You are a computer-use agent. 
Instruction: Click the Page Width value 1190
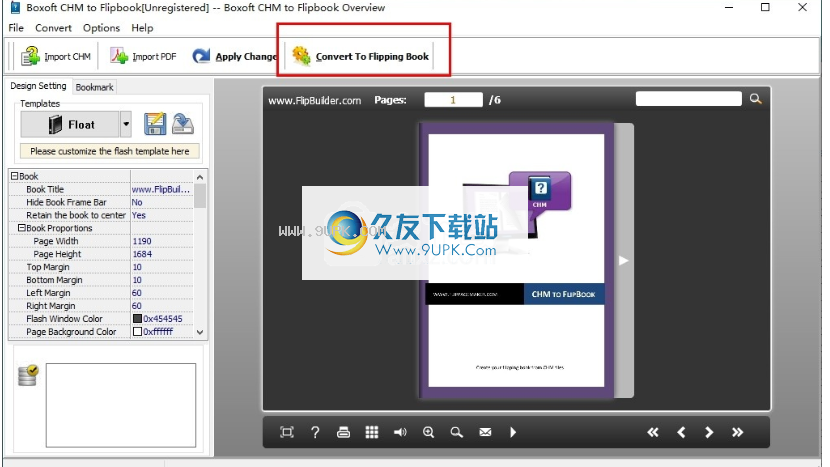click(x=142, y=241)
